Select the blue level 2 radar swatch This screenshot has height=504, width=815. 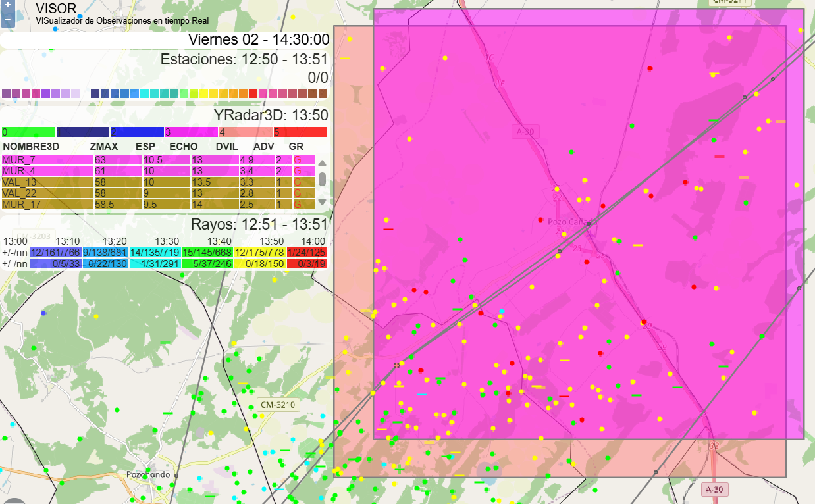coord(137,132)
